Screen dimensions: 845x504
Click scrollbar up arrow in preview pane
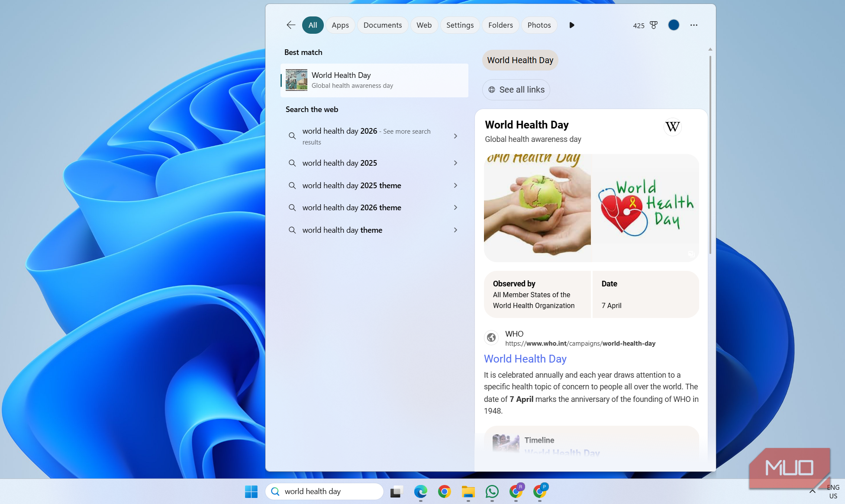[x=710, y=49]
